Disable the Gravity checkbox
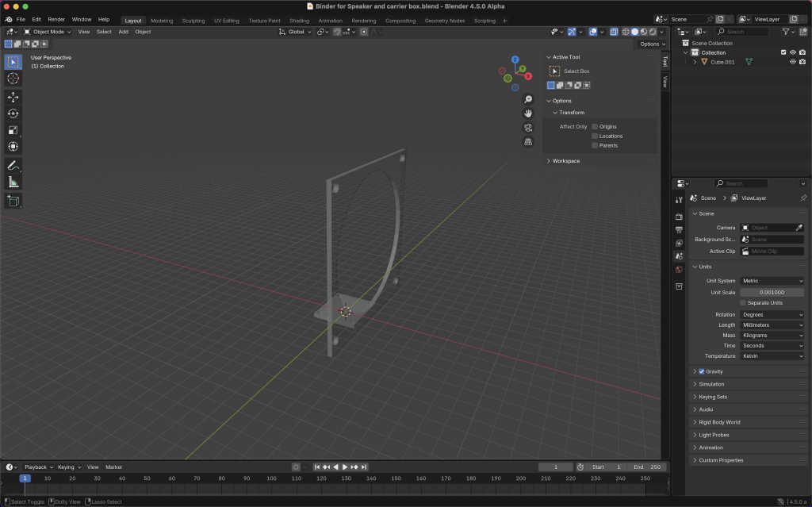 701,371
